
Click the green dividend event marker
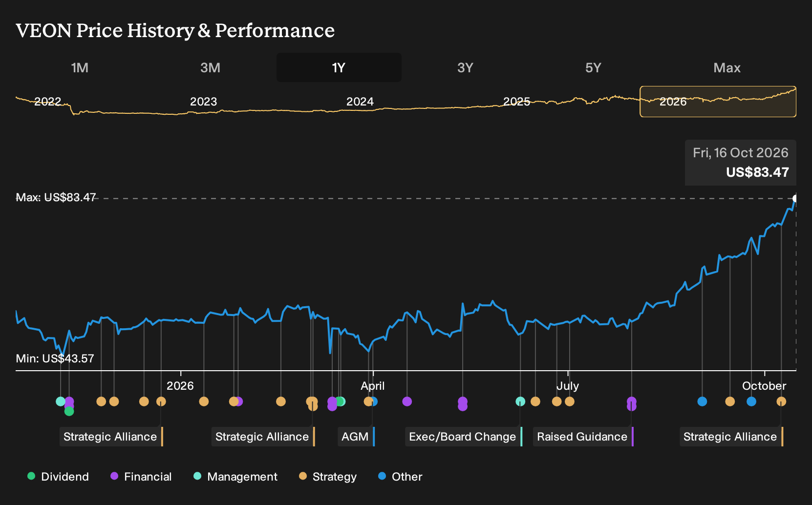click(x=69, y=411)
